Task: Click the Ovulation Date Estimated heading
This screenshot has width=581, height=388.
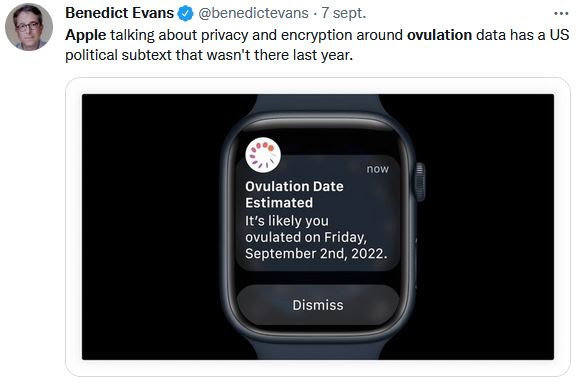Action: coord(294,194)
